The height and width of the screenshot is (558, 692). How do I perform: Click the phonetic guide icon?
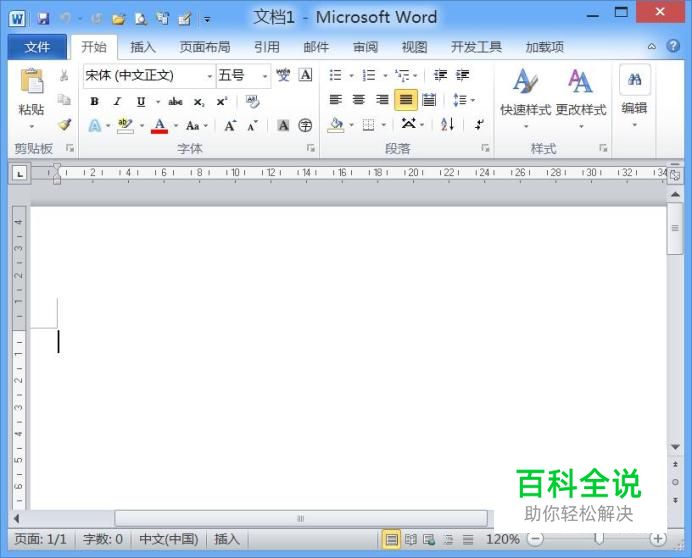pos(283,75)
